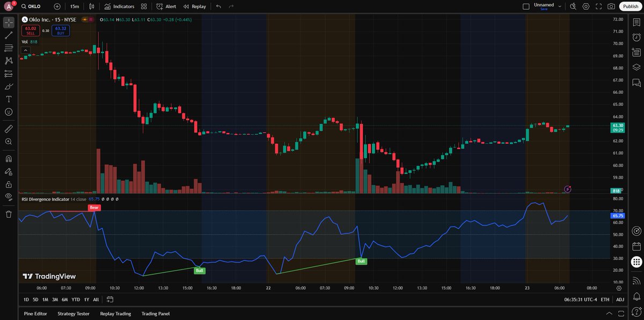This screenshot has width=644, height=320.
Task: Open the emoji icons tool
Action: (x=9, y=112)
